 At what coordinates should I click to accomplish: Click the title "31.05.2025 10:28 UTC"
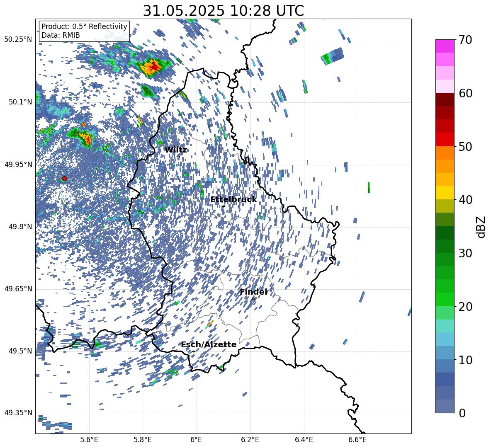(223, 11)
